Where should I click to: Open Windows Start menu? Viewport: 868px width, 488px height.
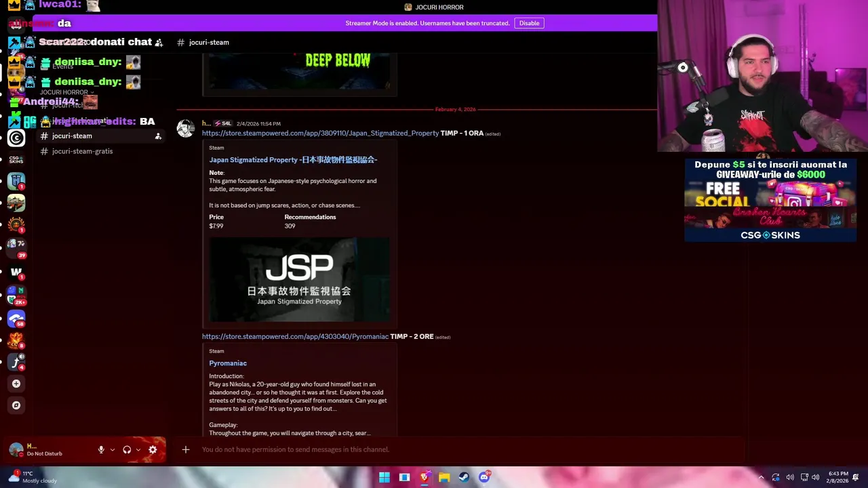point(384,477)
